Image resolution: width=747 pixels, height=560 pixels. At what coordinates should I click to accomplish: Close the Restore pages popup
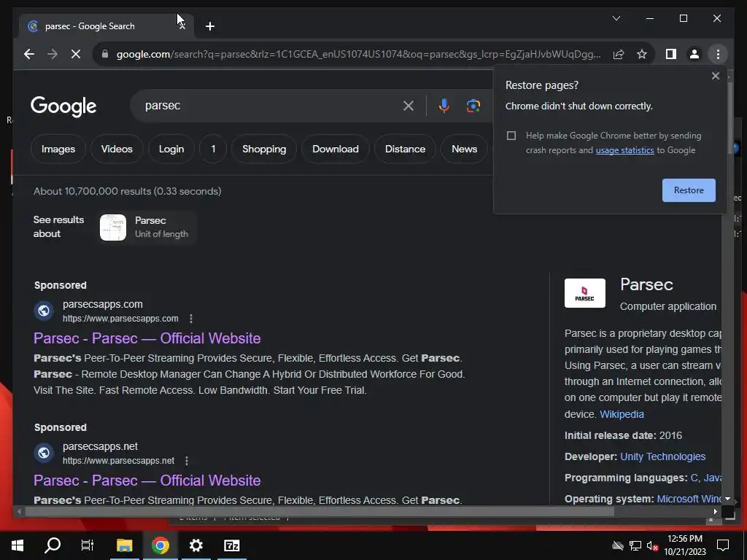715,76
